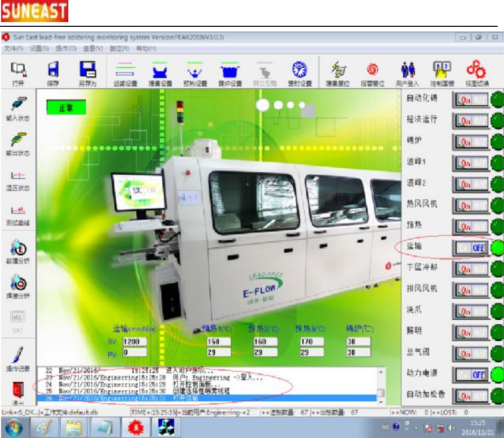This screenshot has width=504, height=438.
Task: Toggle the 总气阀 main air valve switch
Action: tap(471, 354)
